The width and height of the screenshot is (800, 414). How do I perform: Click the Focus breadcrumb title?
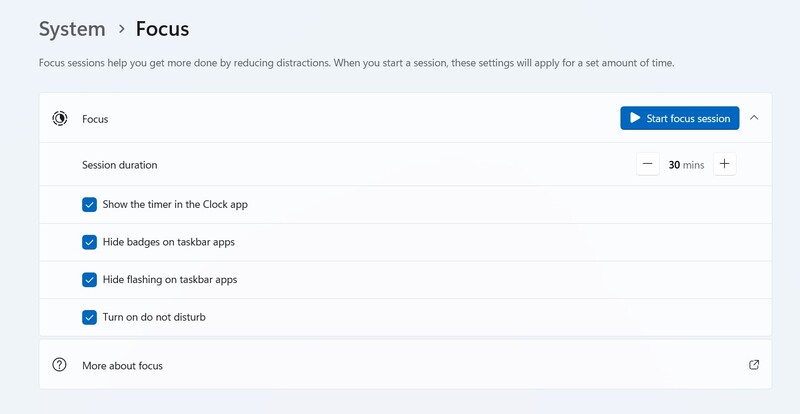pyautogui.click(x=162, y=29)
